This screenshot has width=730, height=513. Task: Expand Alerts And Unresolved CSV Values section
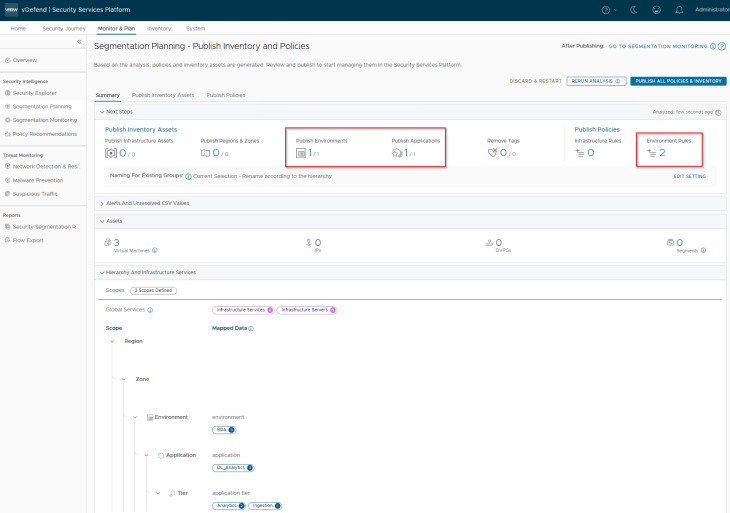point(102,203)
